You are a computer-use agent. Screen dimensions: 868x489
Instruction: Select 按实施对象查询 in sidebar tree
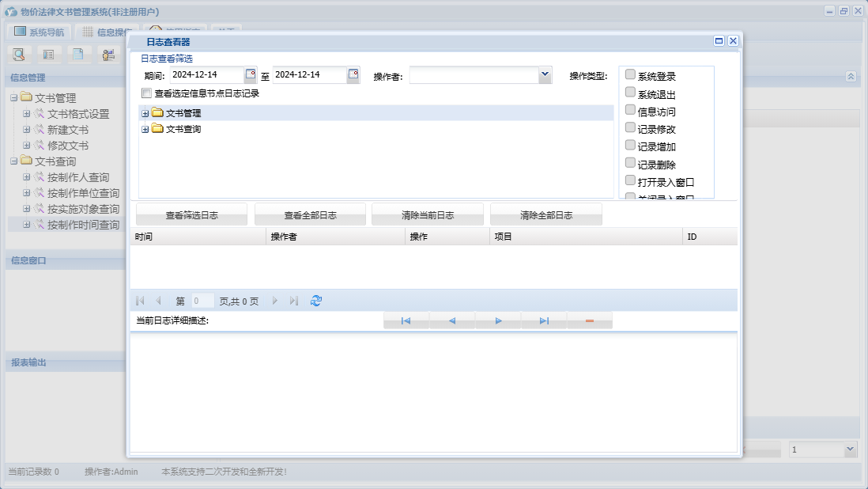[x=83, y=209]
